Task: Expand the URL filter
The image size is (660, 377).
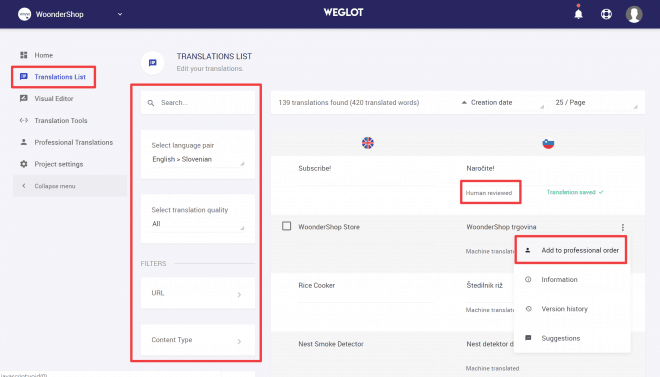Action: 198,293
